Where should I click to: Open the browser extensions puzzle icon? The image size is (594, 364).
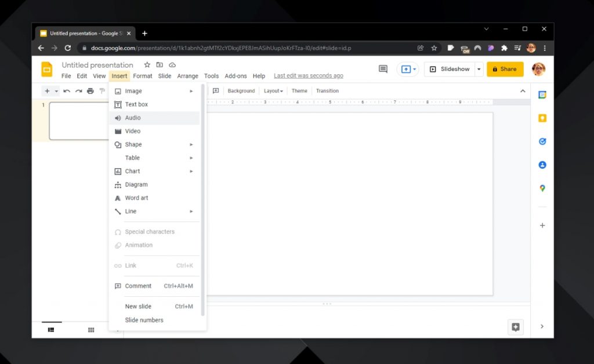click(504, 48)
